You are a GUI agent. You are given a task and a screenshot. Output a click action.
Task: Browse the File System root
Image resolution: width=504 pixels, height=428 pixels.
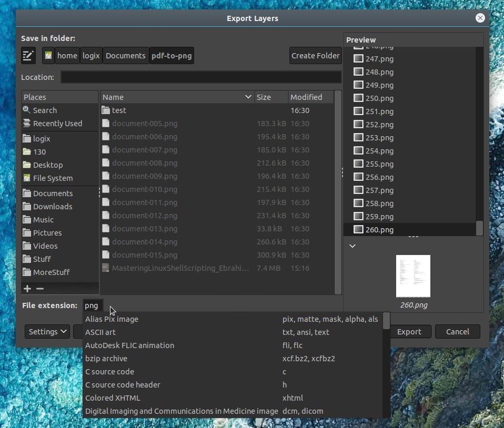coord(52,178)
